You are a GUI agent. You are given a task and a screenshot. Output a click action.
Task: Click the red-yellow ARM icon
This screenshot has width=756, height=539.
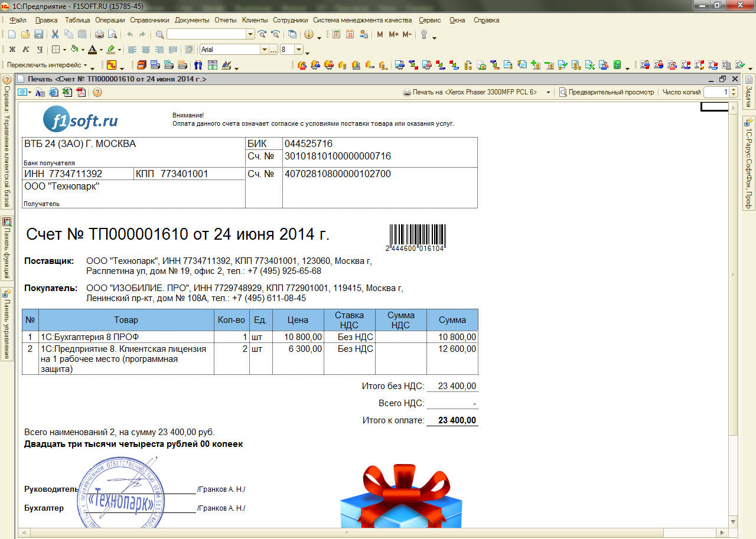(x=112, y=65)
